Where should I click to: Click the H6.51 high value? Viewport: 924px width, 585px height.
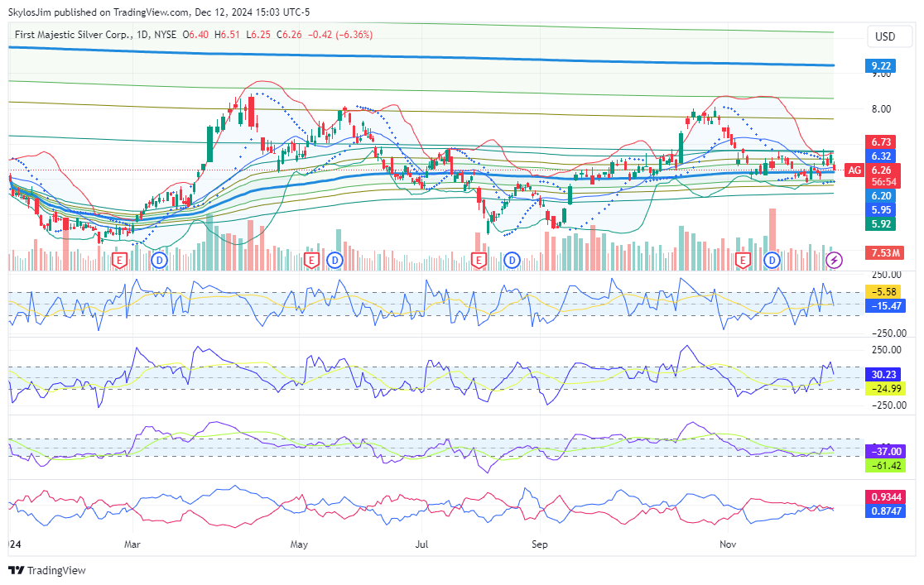tap(227, 35)
